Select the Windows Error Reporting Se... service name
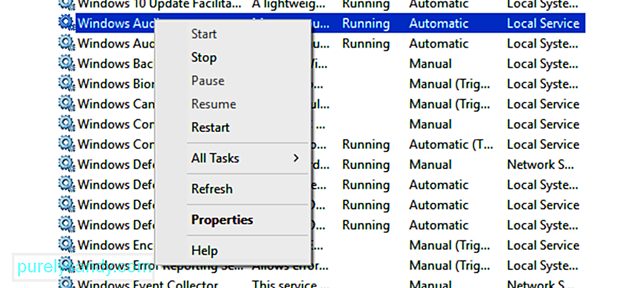 tap(160, 265)
